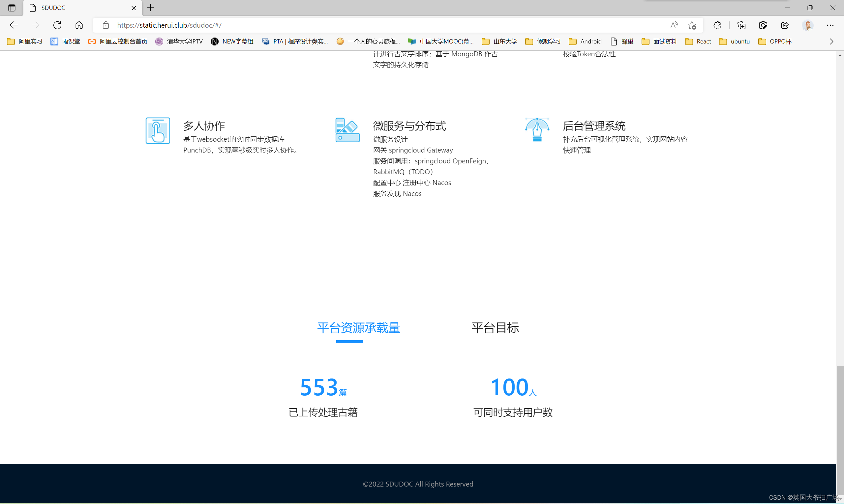This screenshot has height=504, width=844.
Task: Click the 网关 springcloud Gateway line
Action: [413, 150]
